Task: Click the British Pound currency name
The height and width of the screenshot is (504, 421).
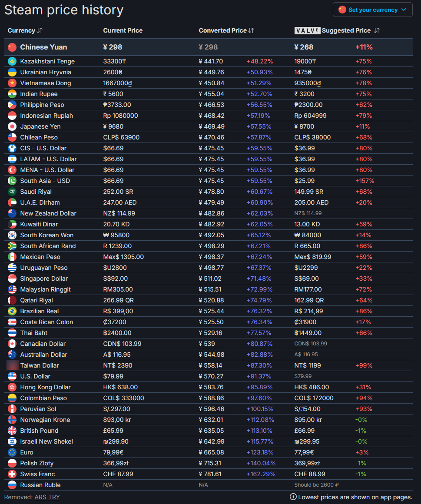Action: (39, 431)
